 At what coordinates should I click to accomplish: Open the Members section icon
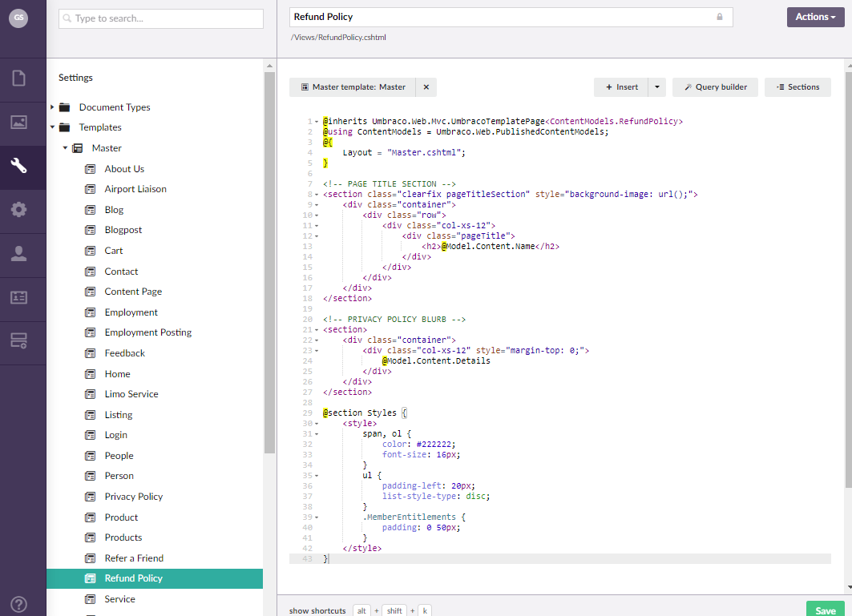[x=18, y=298]
